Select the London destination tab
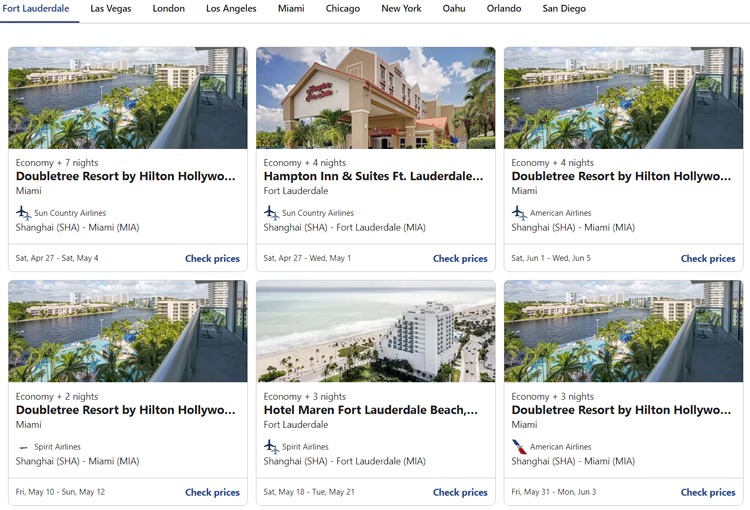This screenshot has height=510, width=750. 168,9
